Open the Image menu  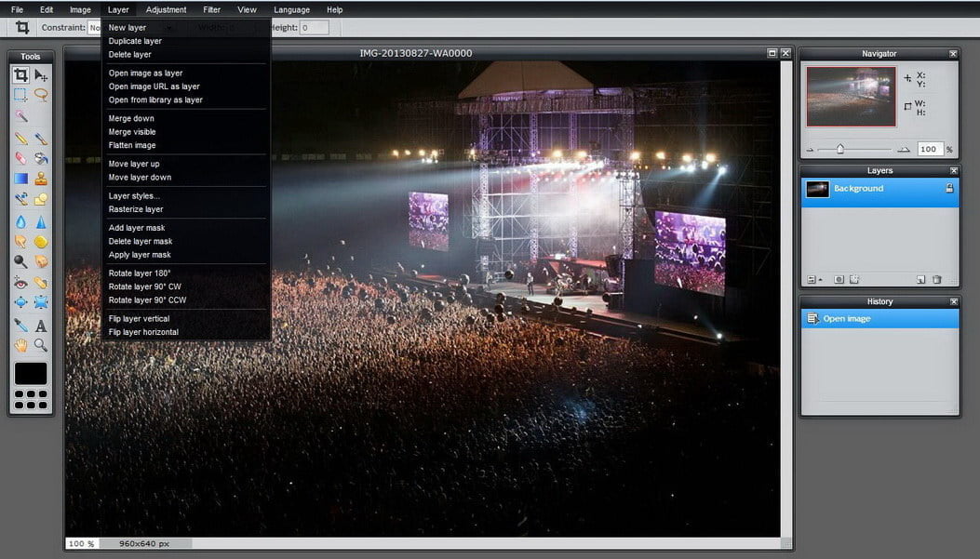click(x=80, y=9)
